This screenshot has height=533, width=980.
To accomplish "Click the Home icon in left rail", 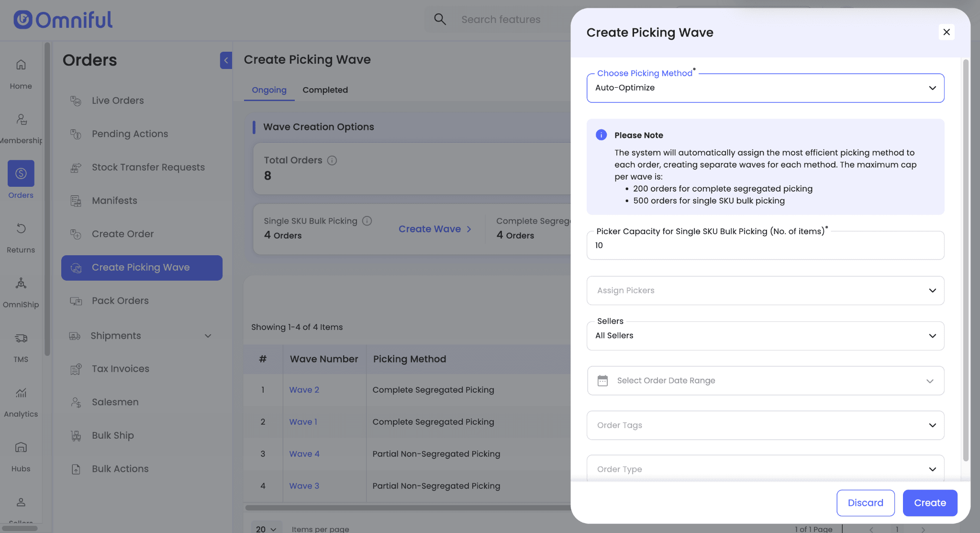I will pos(21,65).
